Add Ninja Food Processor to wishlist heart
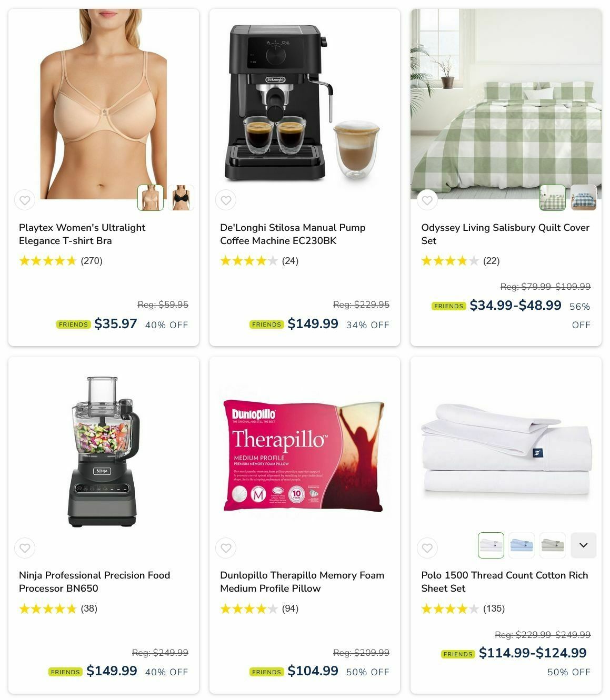This screenshot has height=700, width=610. (x=25, y=548)
